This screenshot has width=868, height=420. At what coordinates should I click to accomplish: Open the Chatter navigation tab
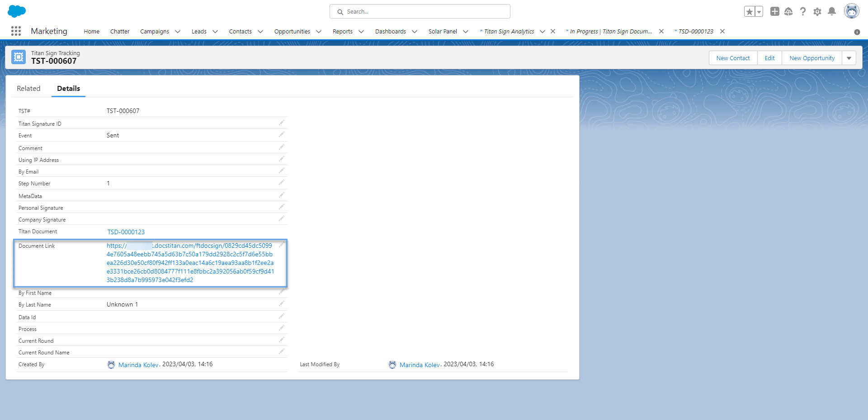(120, 32)
